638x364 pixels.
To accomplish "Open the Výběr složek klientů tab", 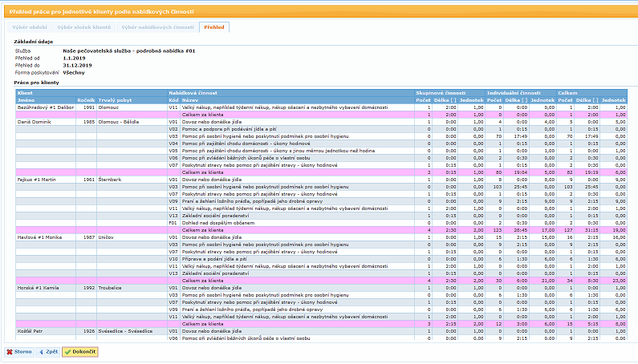I will tap(83, 27).
